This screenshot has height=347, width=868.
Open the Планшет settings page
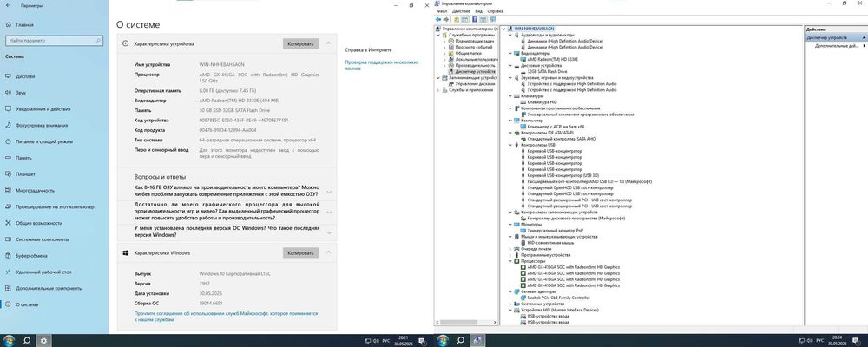(26, 174)
